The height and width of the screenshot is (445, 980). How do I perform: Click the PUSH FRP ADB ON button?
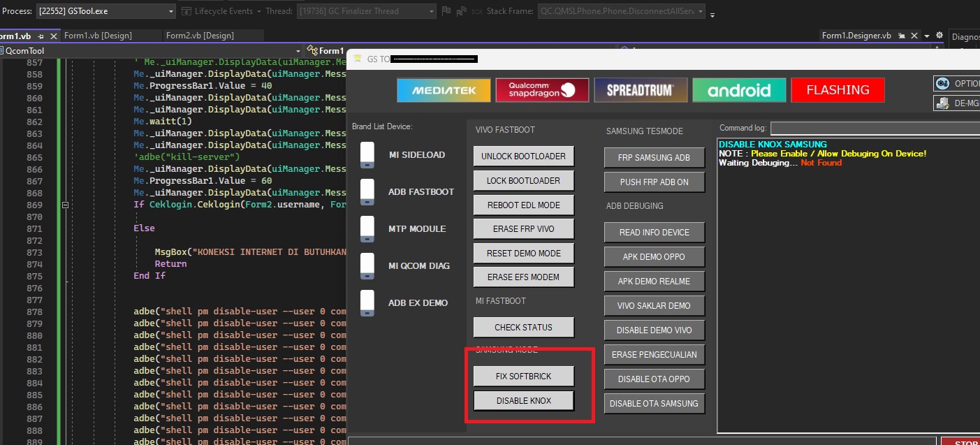pyautogui.click(x=654, y=182)
